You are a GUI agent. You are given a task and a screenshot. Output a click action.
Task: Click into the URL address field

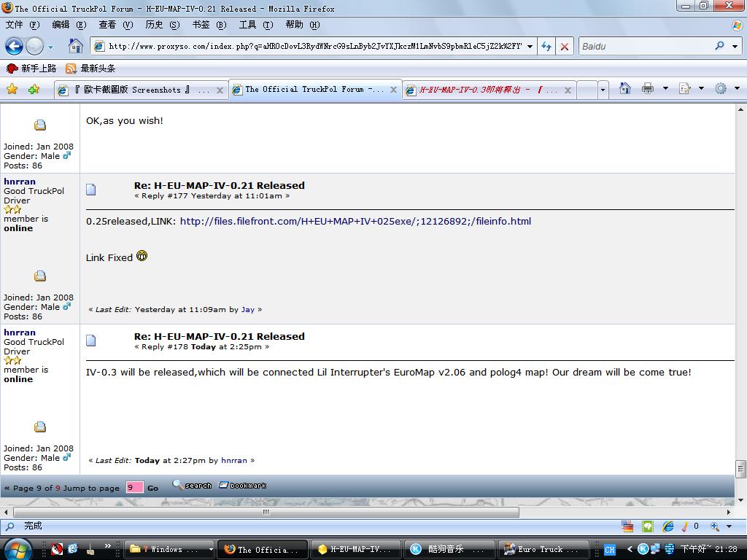point(314,46)
